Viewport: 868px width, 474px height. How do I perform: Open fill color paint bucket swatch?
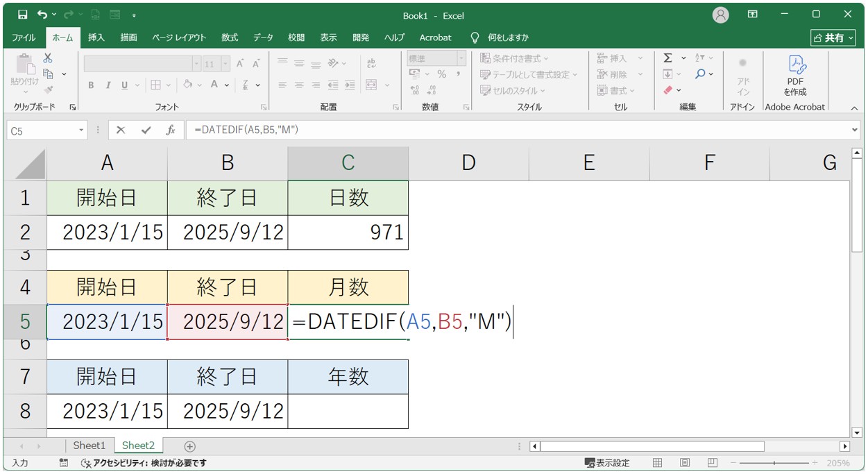click(x=187, y=85)
